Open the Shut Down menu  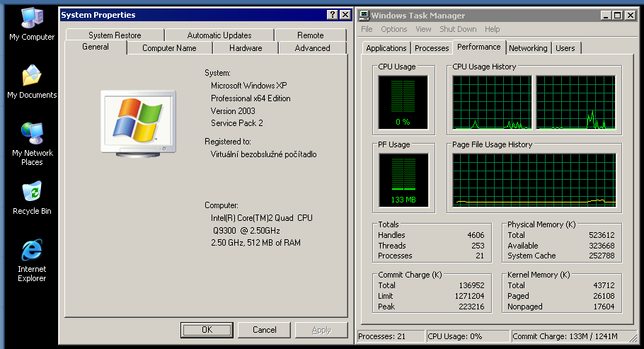pyautogui.click(x=458, y=29)
